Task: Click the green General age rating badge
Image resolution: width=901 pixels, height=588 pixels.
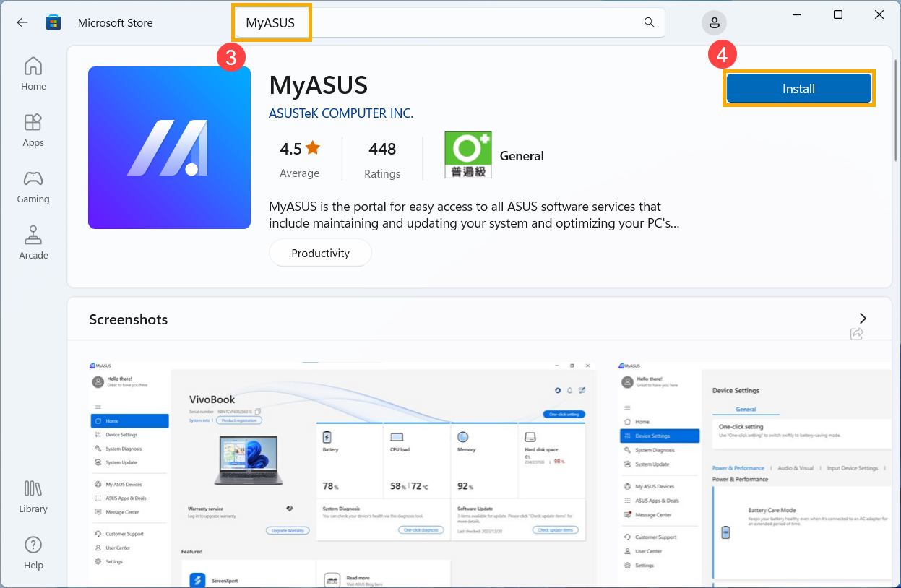Action: [x=468, y=155]
